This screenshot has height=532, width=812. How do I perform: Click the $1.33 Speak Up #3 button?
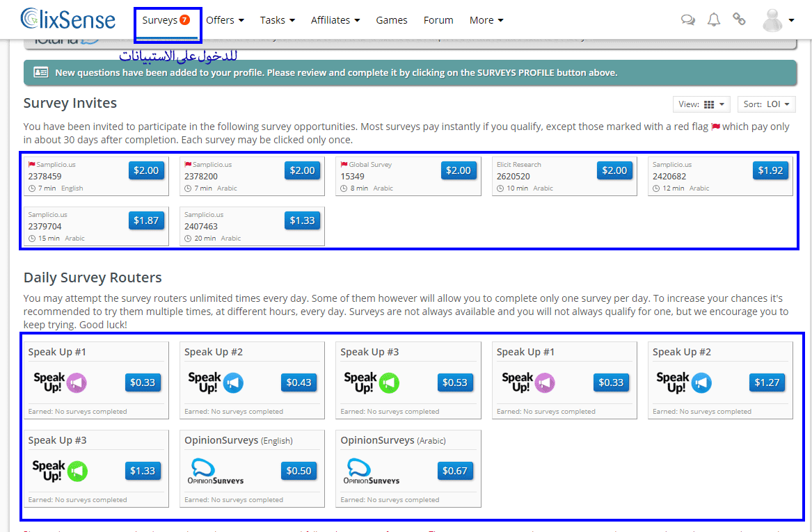pos(143,471)
